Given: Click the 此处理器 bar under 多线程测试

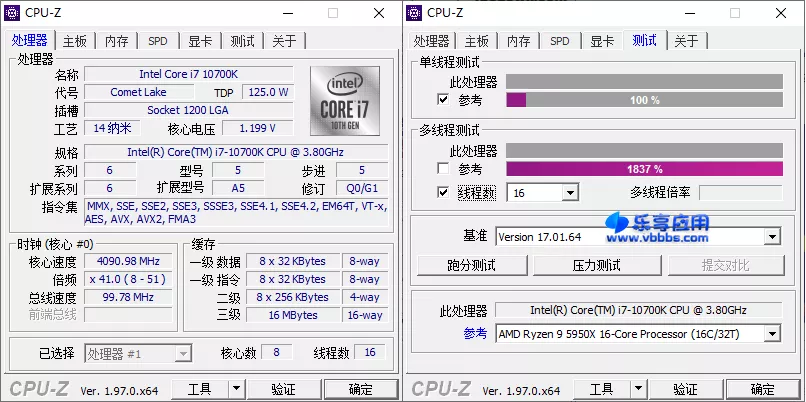Looking at the screenshot, I should coord(645,151).
